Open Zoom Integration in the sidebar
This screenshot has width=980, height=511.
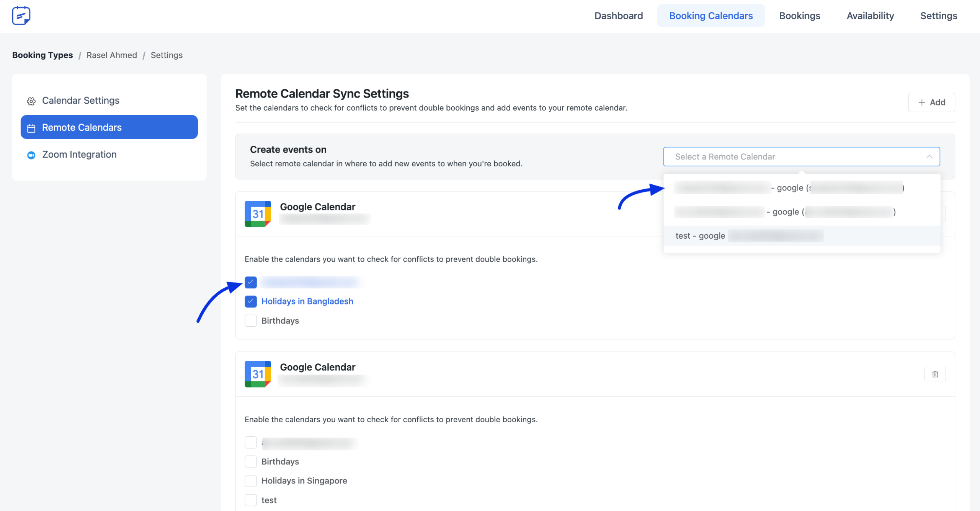(x=109, y=154)
